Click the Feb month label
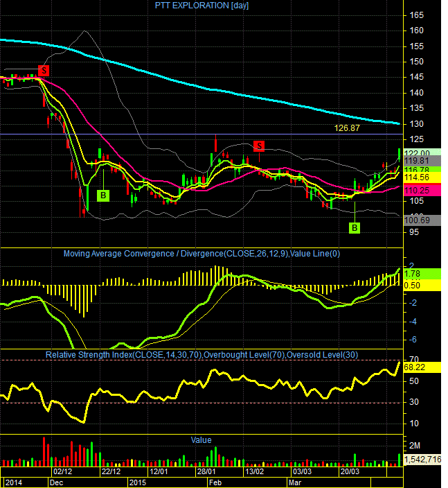 (x=215, y=482)
